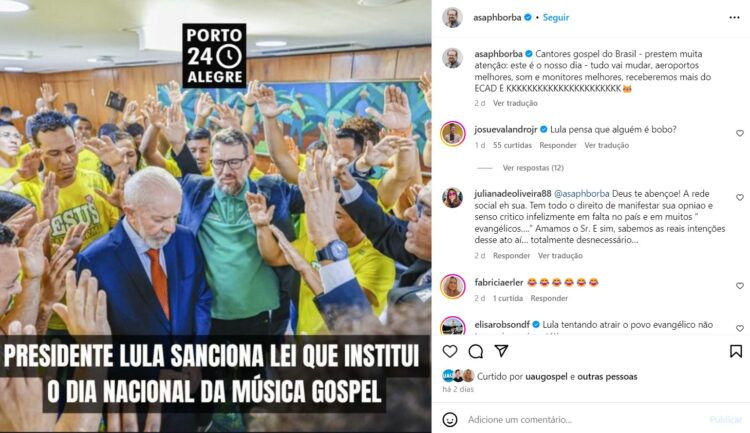Translate the caption with Ver tradução

pyautogui.click(x=515, y=103)
